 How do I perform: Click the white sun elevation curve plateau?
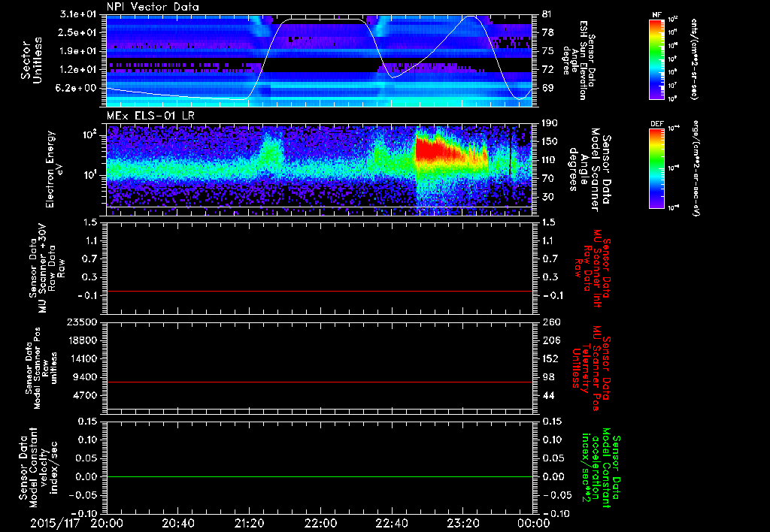click(x=324, y=20)
